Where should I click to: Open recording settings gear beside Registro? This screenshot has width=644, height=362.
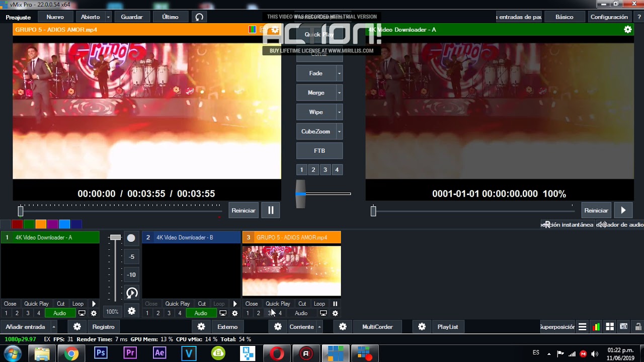coord(77,327)
